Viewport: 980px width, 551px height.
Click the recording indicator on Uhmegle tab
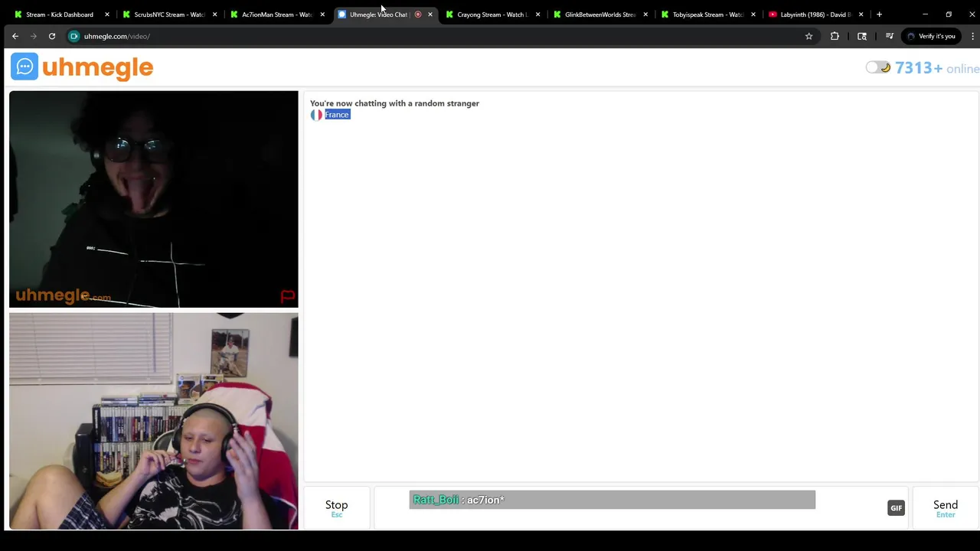point(418,15)
